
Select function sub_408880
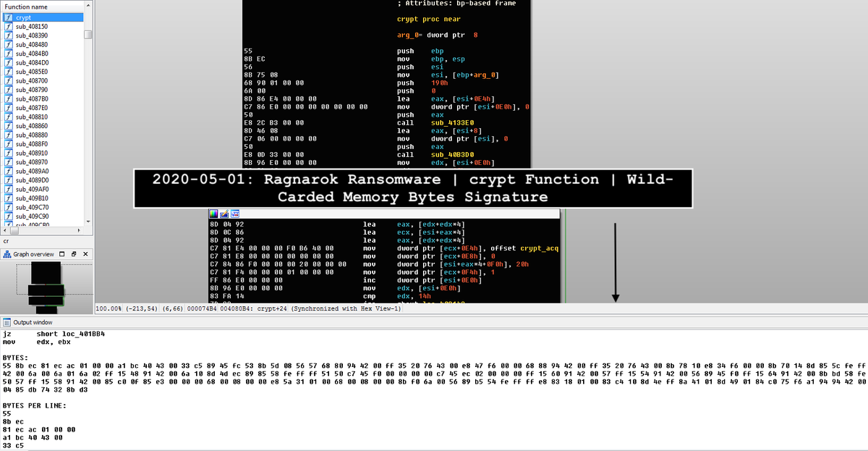tap(43, 135)
